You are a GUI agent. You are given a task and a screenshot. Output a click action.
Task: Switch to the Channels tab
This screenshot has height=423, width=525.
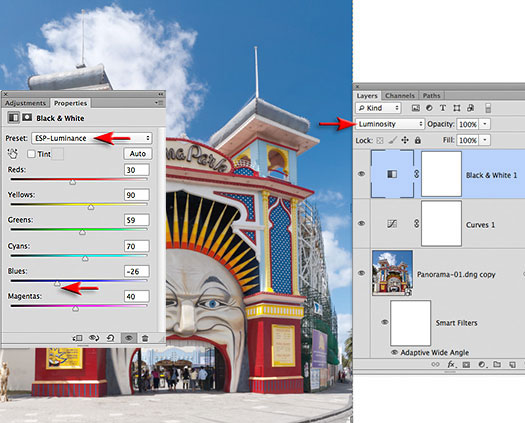click(x=400, y=96)
